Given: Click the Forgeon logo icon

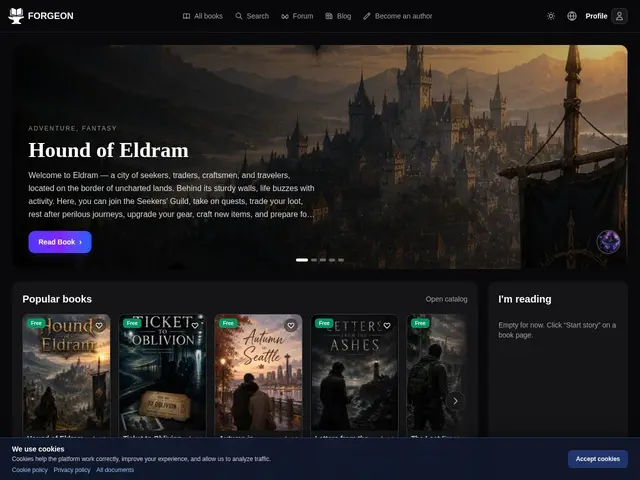Looking at the screenshot, I should coord(16,16).
